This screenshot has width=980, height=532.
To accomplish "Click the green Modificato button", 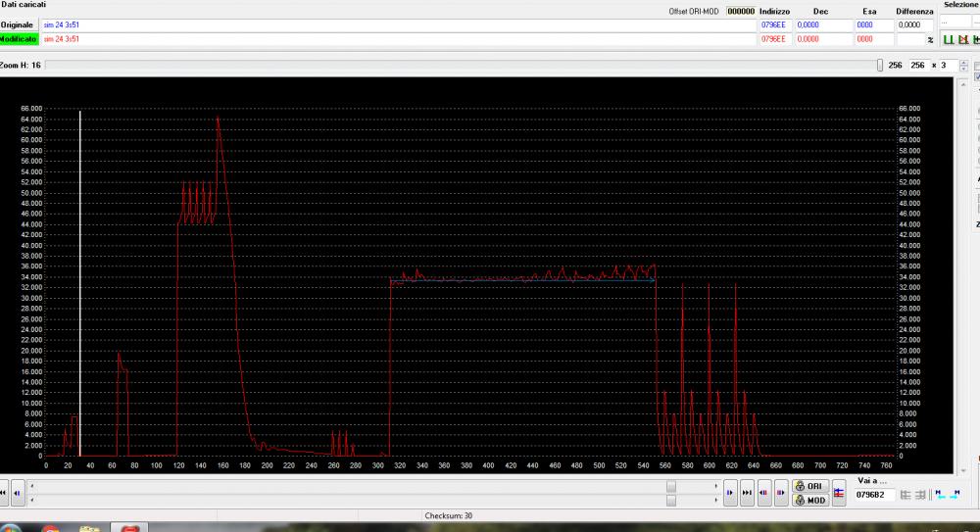I will (18, 39).
